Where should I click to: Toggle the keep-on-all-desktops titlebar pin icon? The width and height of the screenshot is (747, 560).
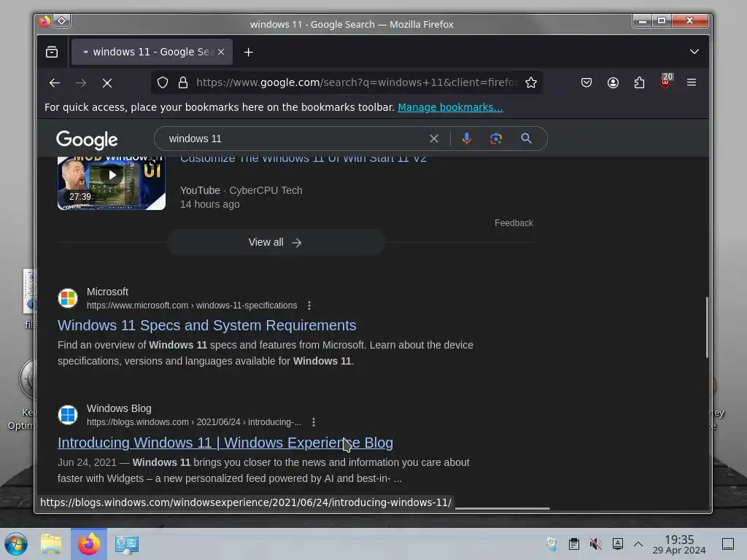pos(62,21)
